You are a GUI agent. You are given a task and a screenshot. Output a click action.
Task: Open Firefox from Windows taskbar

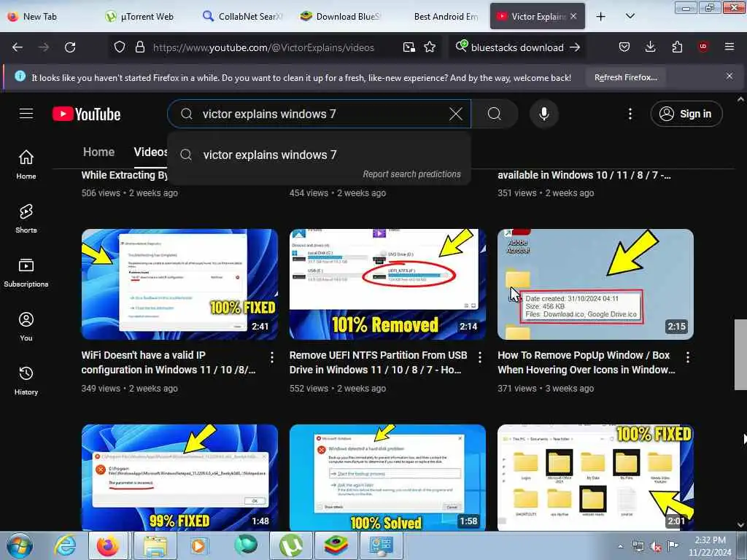108,545
